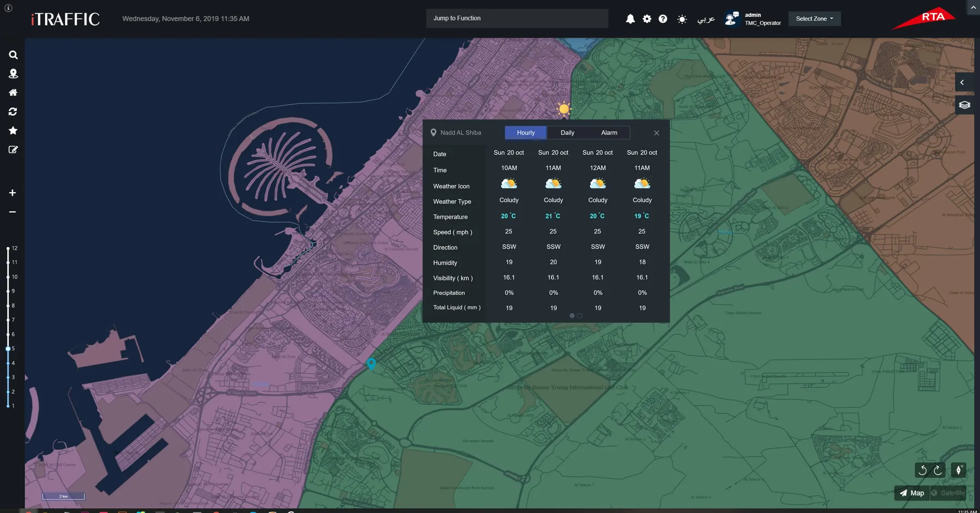This screenshot has height=513, width=980.
Task: Click the sun weather marker on map
Action: [x=564, y=109]
